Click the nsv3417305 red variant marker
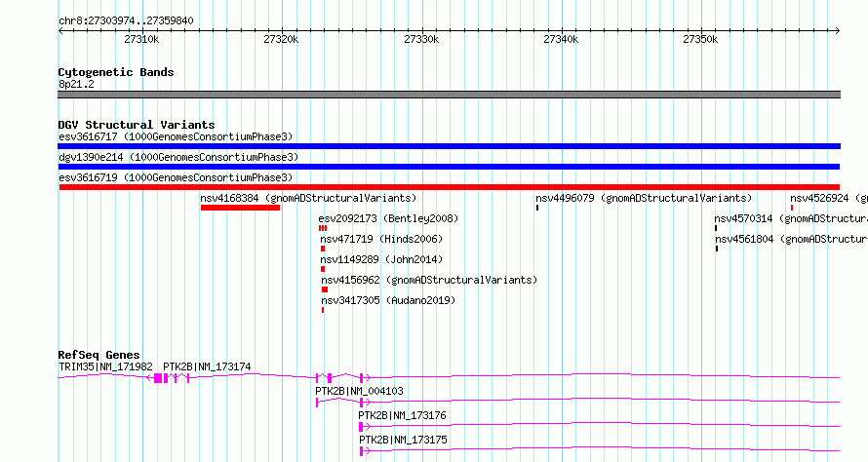The width and height of the screenshot is (868, 462). (323, 310)
